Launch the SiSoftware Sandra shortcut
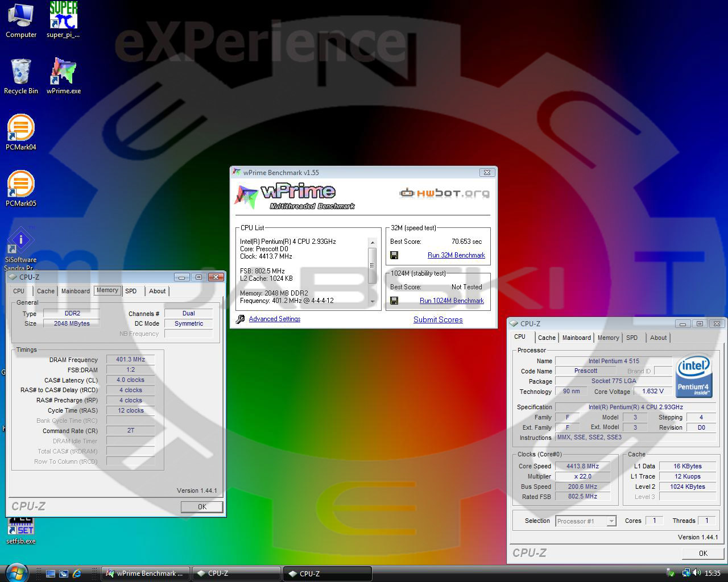Viewport: 728px width, 582px height. click(x=20, y=249)
